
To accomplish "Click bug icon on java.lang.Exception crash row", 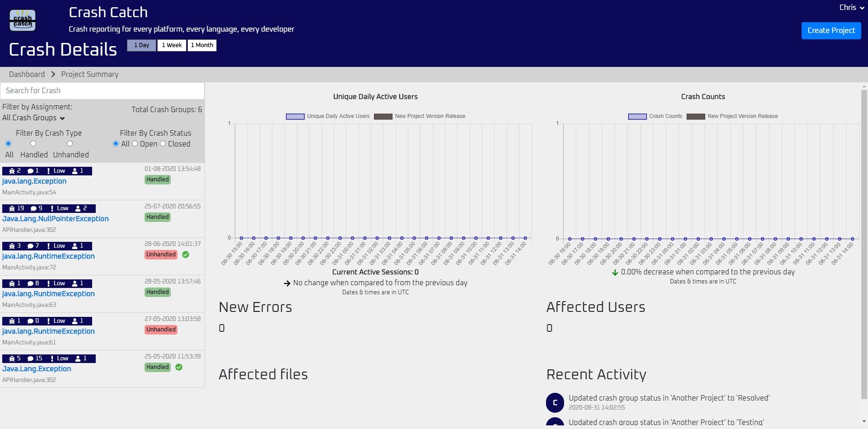I will [x=12, y=171].
